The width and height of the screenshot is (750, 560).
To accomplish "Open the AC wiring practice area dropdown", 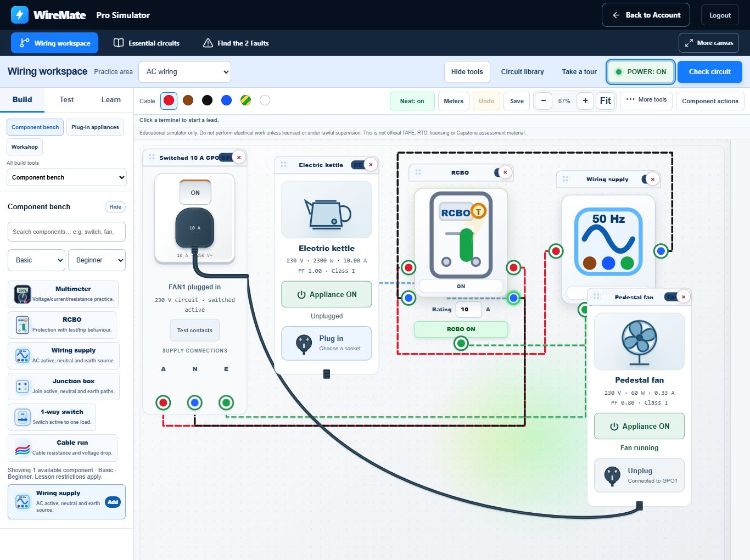I will pos(185,72).
